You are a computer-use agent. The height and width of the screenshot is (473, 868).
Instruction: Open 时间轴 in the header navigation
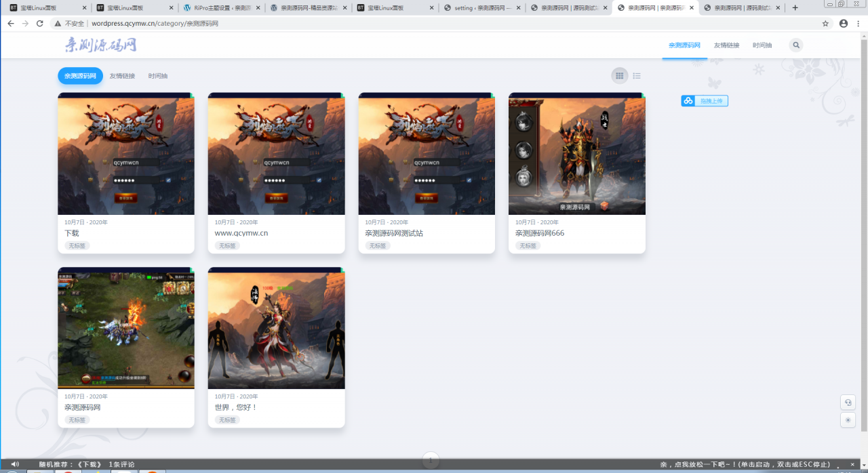762,45
